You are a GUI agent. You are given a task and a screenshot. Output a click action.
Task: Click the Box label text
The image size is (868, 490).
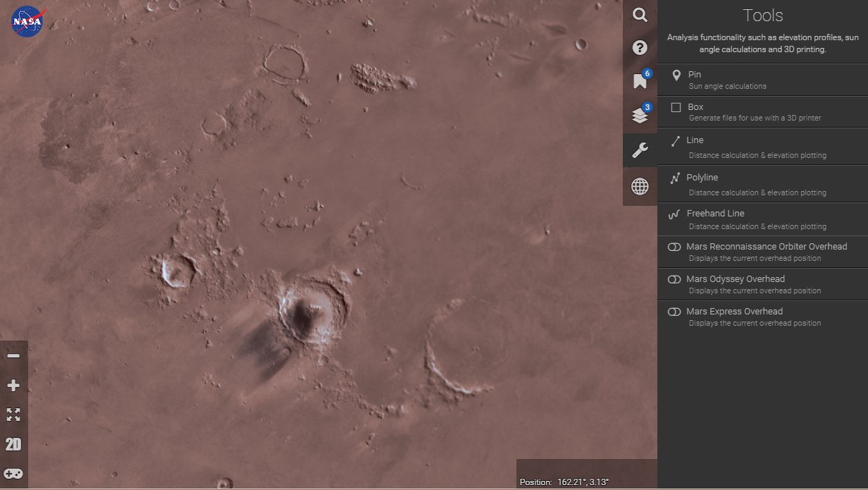(x=695, y=107)
